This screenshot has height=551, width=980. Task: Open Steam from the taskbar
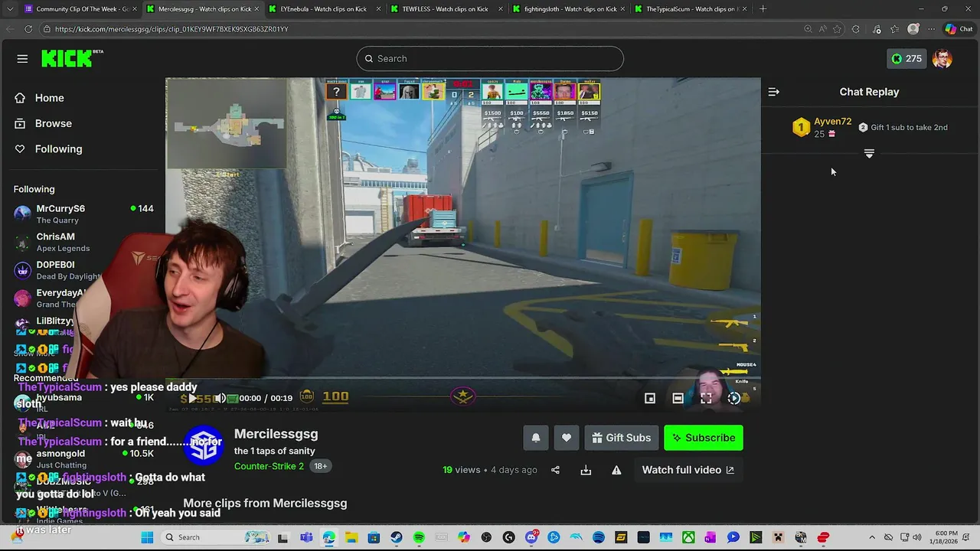397,537
